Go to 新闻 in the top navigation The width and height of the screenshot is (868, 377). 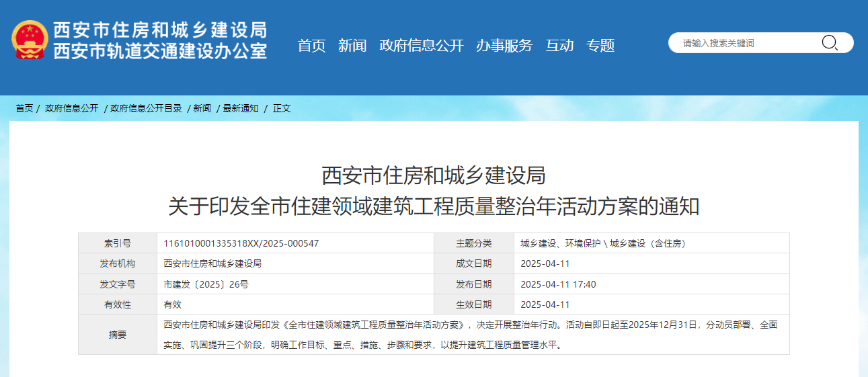coord(352,46)
